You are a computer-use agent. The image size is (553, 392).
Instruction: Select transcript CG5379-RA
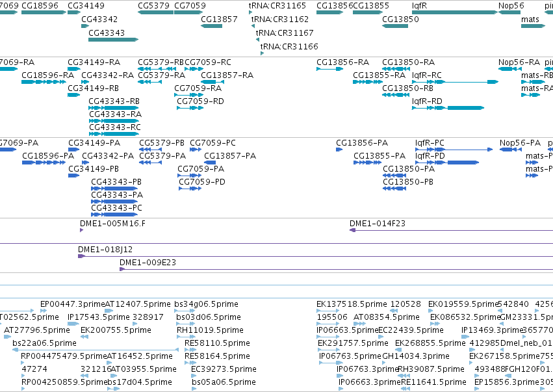pos(150,82)
